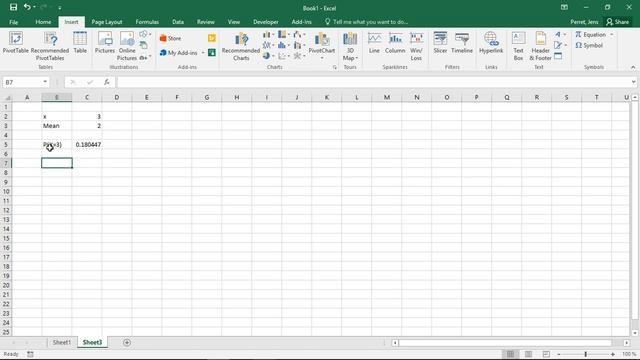Click the Share button
This screenshot has width=640, height=360.
coord(618,22)
